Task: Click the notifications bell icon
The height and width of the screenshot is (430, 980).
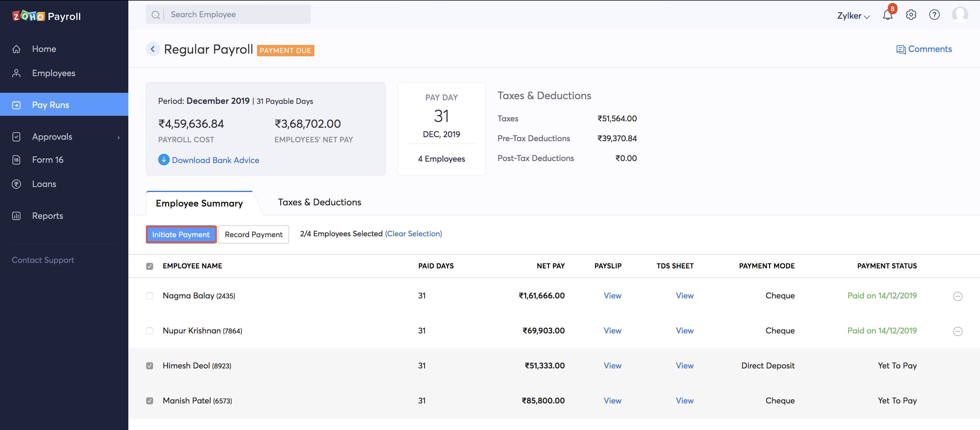Action: pyautogui.click(x=887, y=15)
